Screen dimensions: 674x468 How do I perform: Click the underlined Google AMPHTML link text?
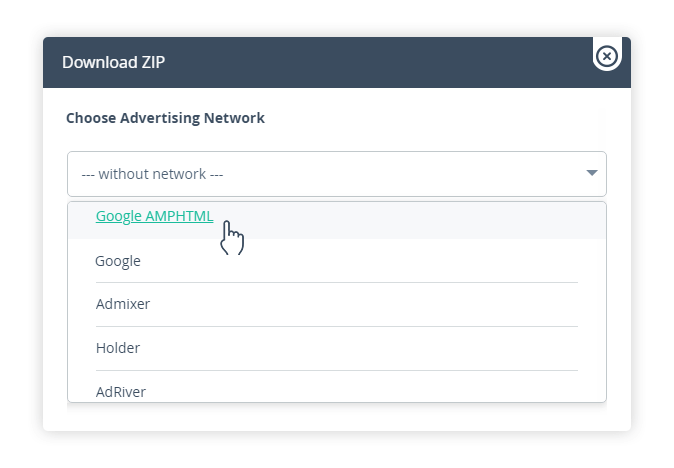coord(154,216)
